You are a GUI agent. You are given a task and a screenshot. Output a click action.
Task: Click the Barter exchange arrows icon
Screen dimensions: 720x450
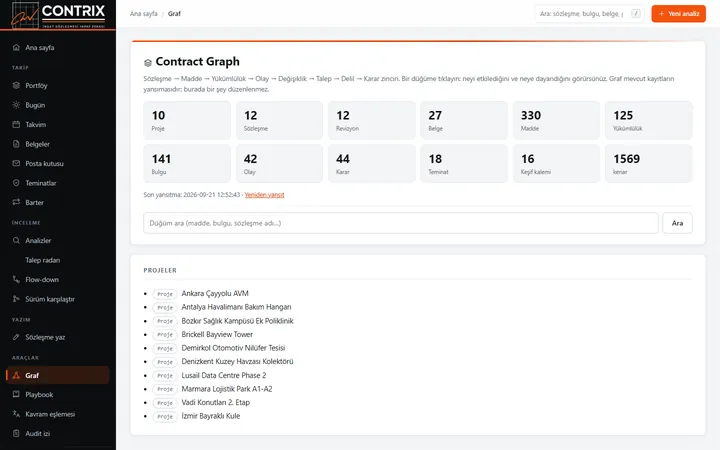coord(16,202)
